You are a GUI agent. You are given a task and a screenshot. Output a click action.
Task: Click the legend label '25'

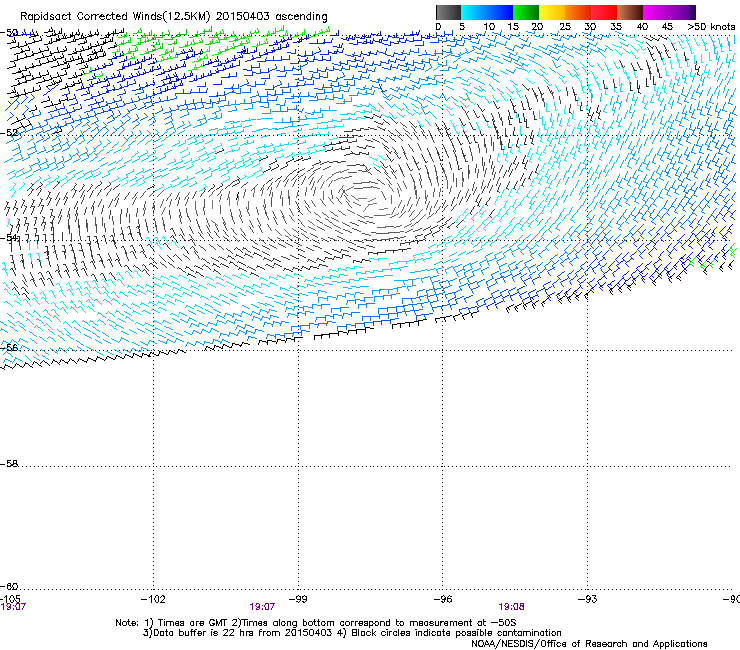(564, 27)
